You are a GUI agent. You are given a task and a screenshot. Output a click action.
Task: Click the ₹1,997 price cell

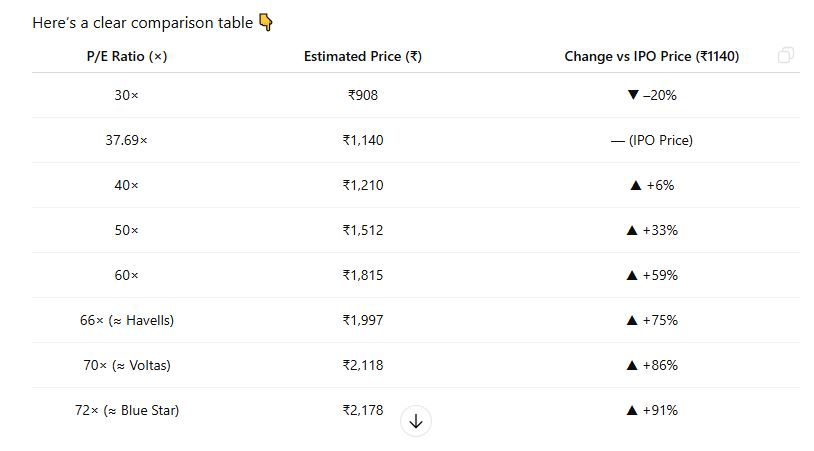click(x=362, y=320)
